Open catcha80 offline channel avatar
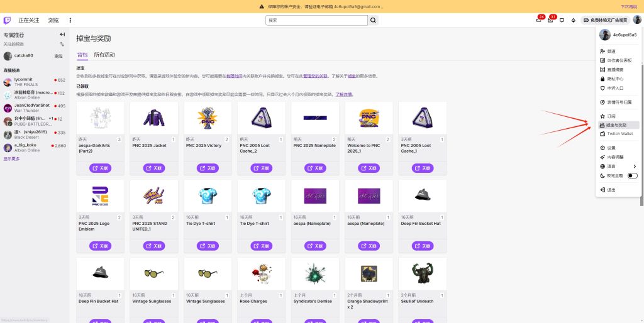This screenshot has width=644, height=323. tap(8, 56)
